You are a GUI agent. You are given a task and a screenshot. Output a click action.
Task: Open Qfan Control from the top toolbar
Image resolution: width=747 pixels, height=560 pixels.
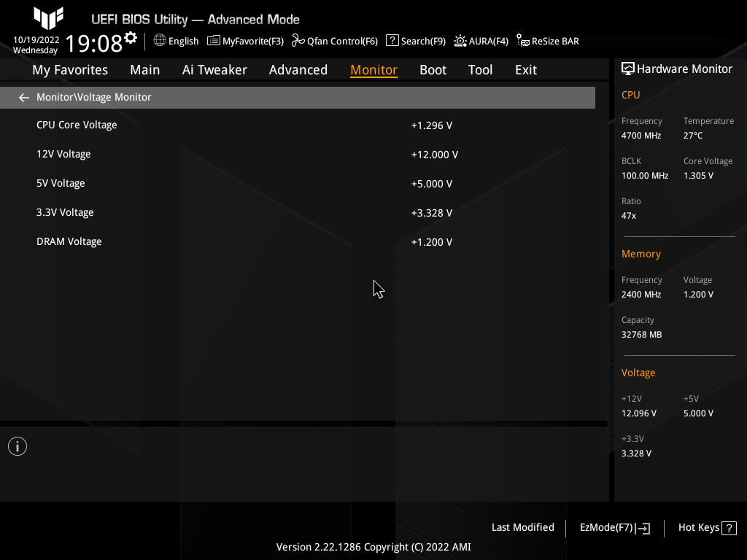pyautogui.click(x=334, y=41)
